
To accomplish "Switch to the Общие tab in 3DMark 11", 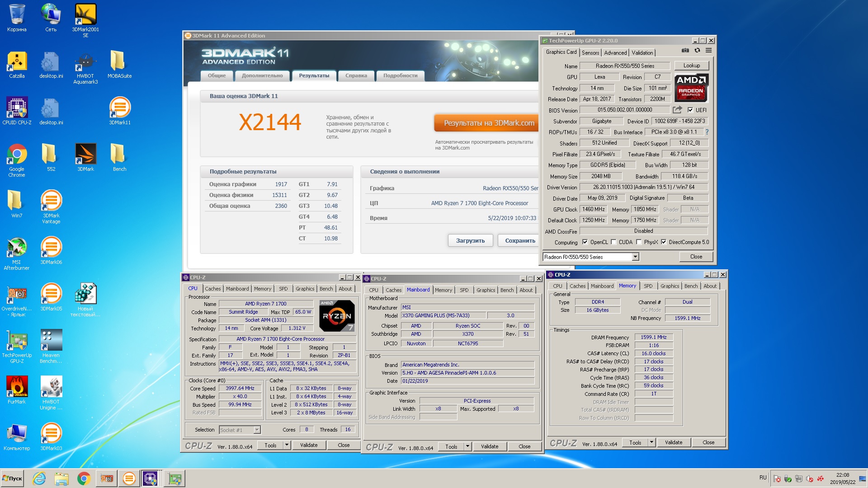I will coord(217,75).
